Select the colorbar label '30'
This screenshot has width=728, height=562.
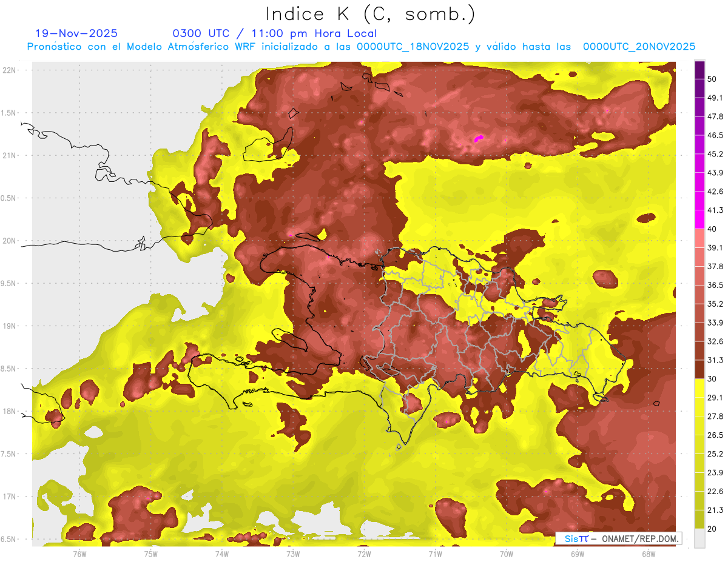[x=712, y=379]
